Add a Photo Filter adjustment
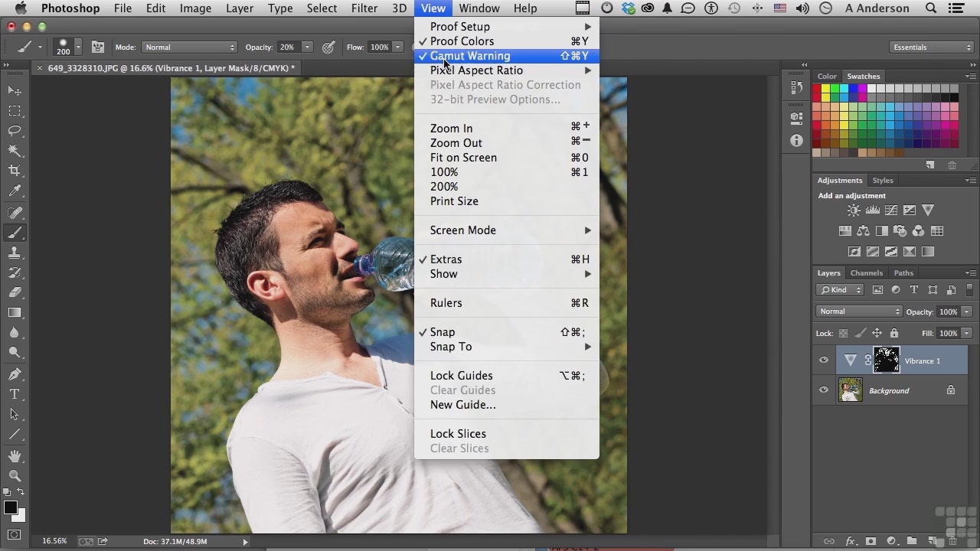This screenshot has width=980, height=551. (900, 231)
